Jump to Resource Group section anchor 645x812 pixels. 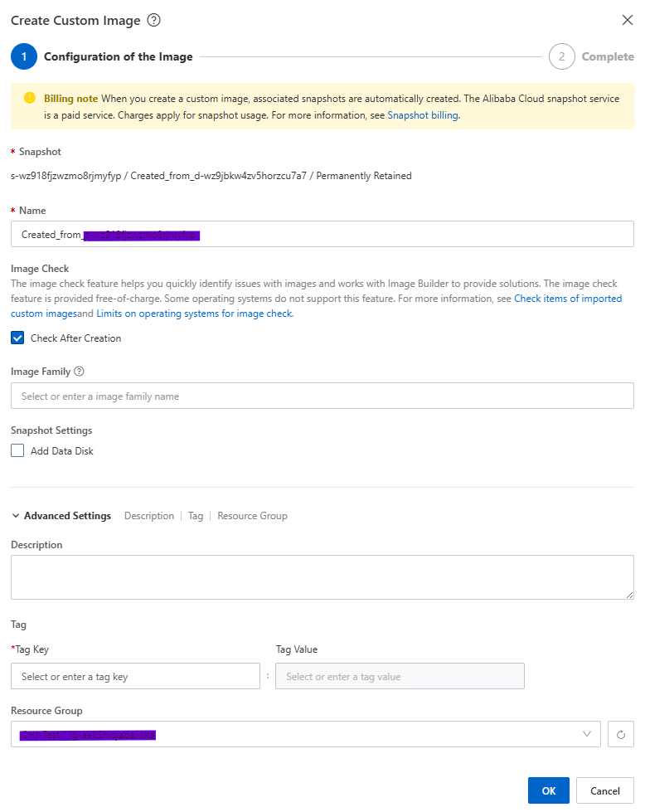click(x=252, y=516)
